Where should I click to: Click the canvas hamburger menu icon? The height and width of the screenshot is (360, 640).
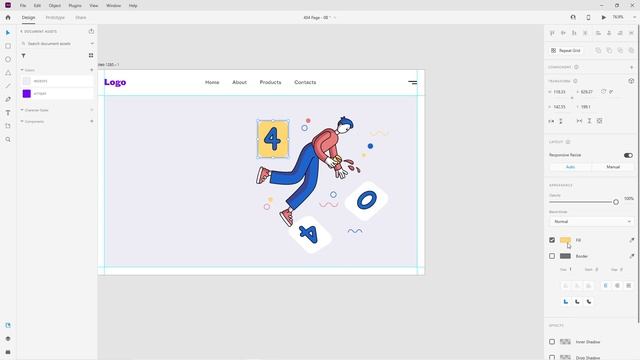413,82
